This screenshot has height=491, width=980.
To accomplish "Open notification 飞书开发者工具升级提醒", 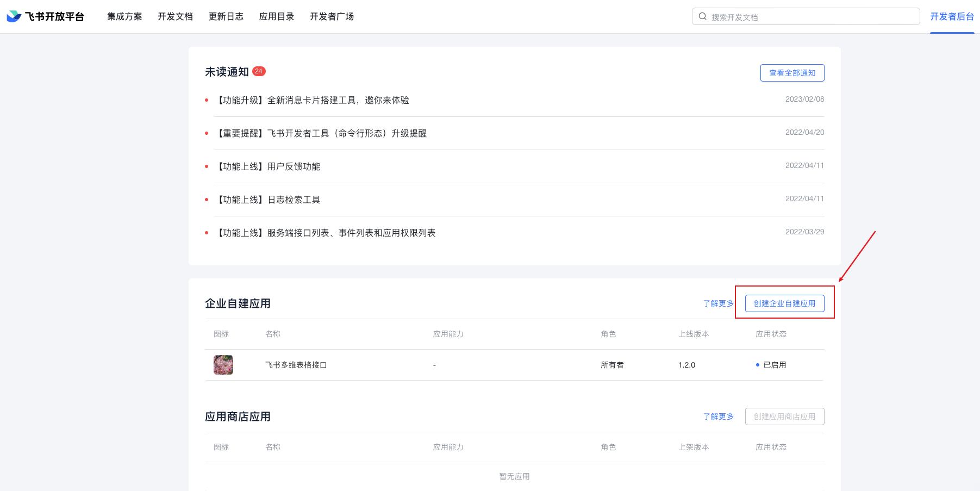I will pos(321,133).
